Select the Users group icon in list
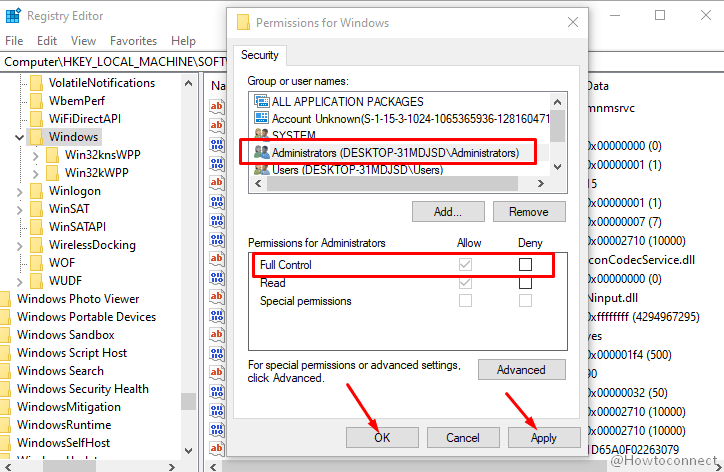Screen dimensions: 724x472 point(261,169)
